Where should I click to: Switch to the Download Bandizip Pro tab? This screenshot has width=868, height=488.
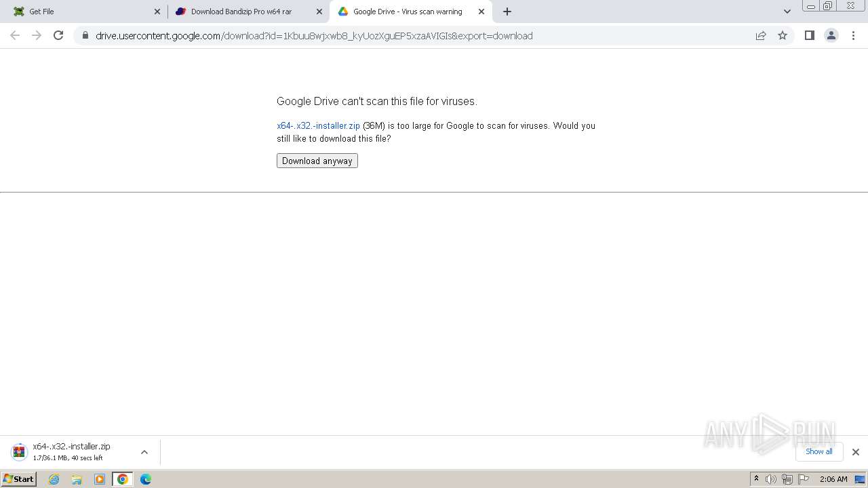pos(248,12)
